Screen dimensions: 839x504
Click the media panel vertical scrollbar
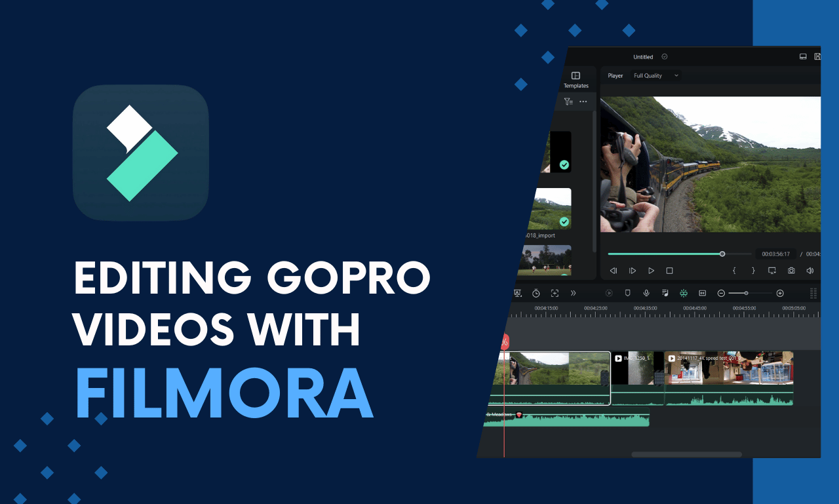[x=595, y=180]
